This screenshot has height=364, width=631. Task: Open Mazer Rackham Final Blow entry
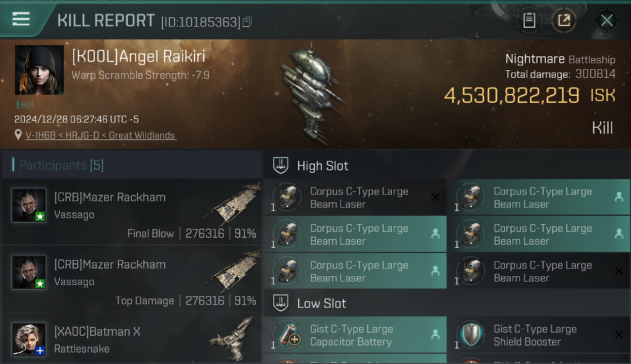(132, 212)
